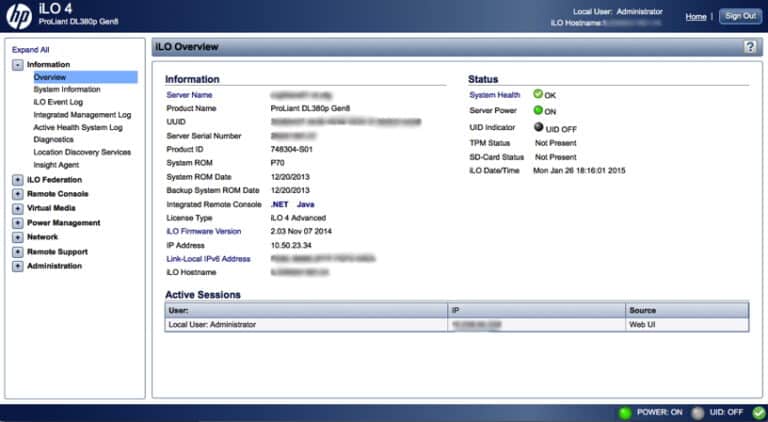
Task: Toggle the footer UID: OFF indicator
Action: point(697,413)
